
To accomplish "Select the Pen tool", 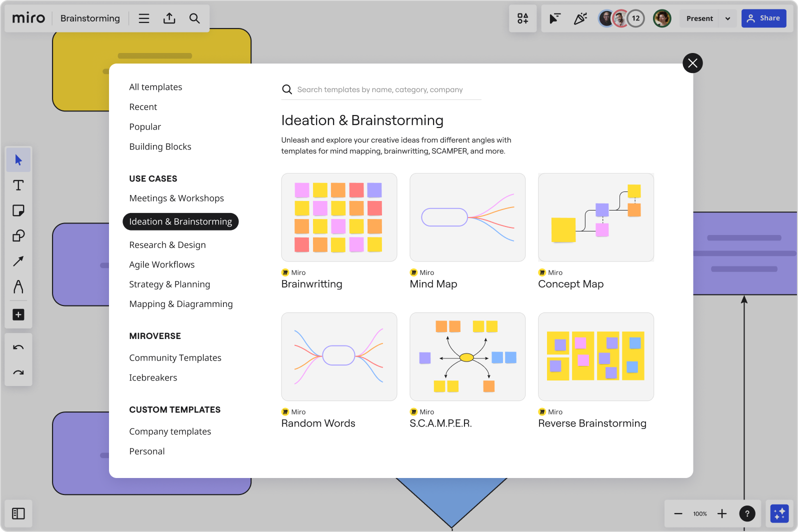I will [x=18, y=286].
